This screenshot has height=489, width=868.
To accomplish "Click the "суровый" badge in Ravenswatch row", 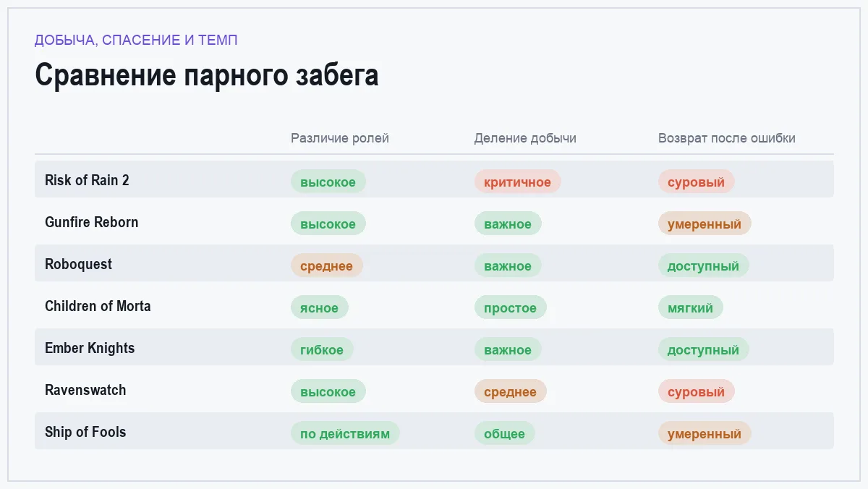I will [x=697, y=391].
